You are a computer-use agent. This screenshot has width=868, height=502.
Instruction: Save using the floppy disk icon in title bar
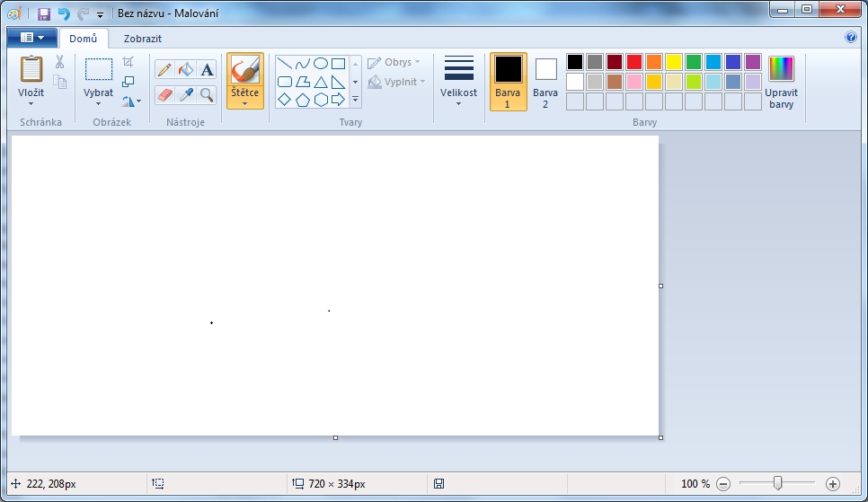[x=44, y=13]
